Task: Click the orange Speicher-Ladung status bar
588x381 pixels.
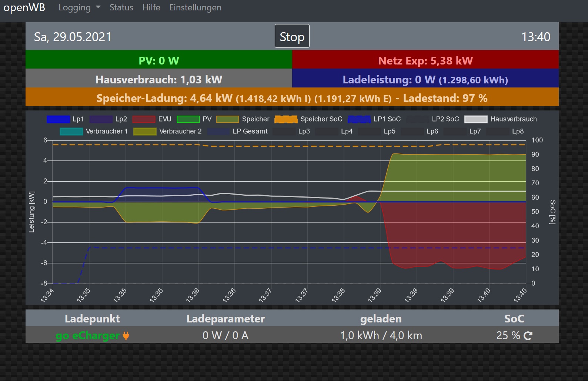Action: [292, 98]
